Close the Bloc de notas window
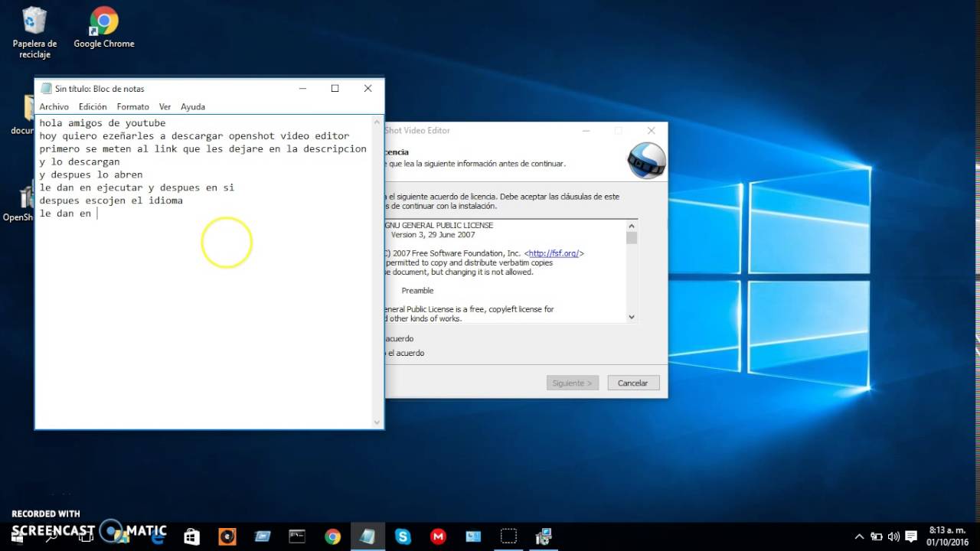 click(x=367, y=88)
